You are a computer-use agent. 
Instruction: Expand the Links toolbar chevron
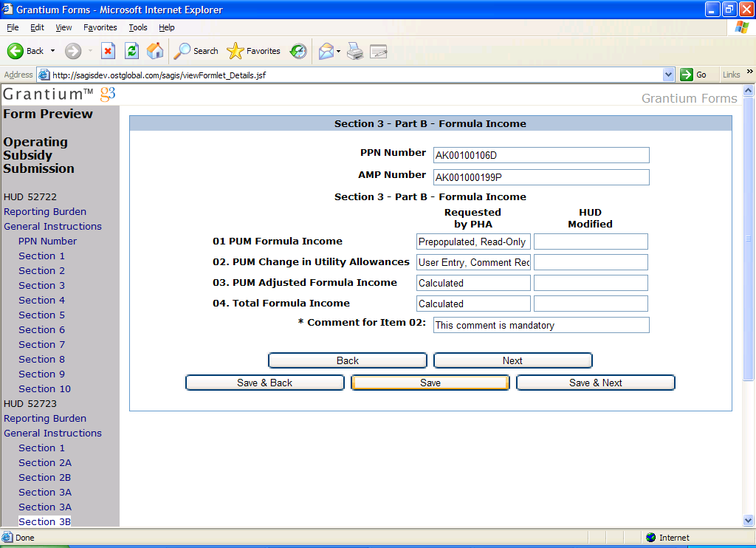pos(749,72)
